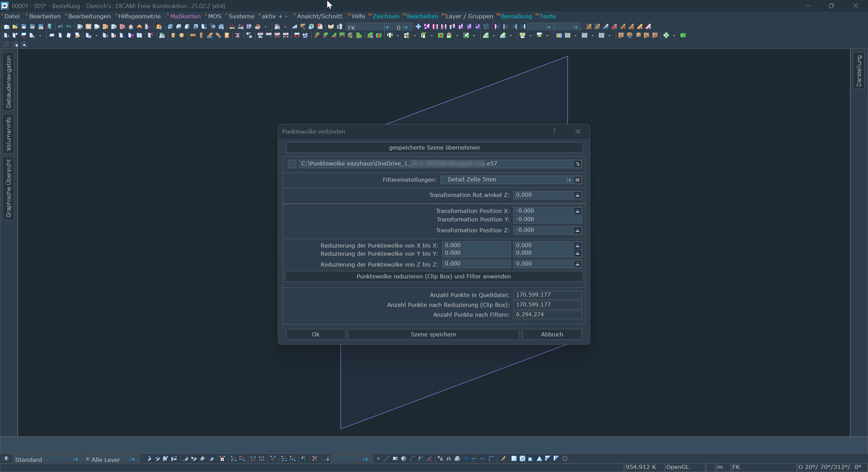Select the Redo icon in the toolbar
The width and height of the screenshot is (868, 472).
pos(69,27)
